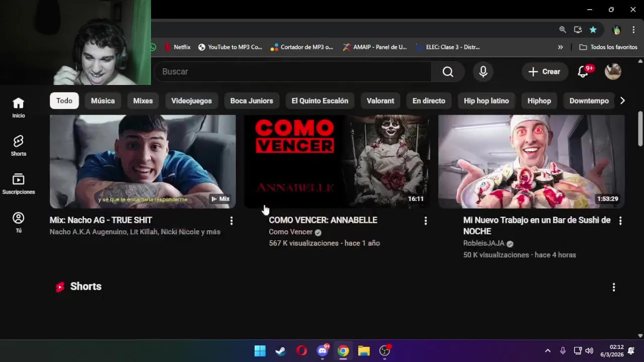Start voice search with microphone icon
The height and width of the screenshot is (362, 644).
coord(483,72)
